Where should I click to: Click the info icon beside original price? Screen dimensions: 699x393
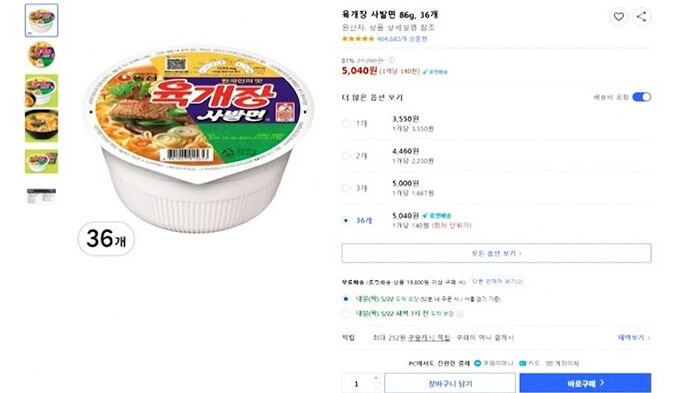(x=391, y=60)
